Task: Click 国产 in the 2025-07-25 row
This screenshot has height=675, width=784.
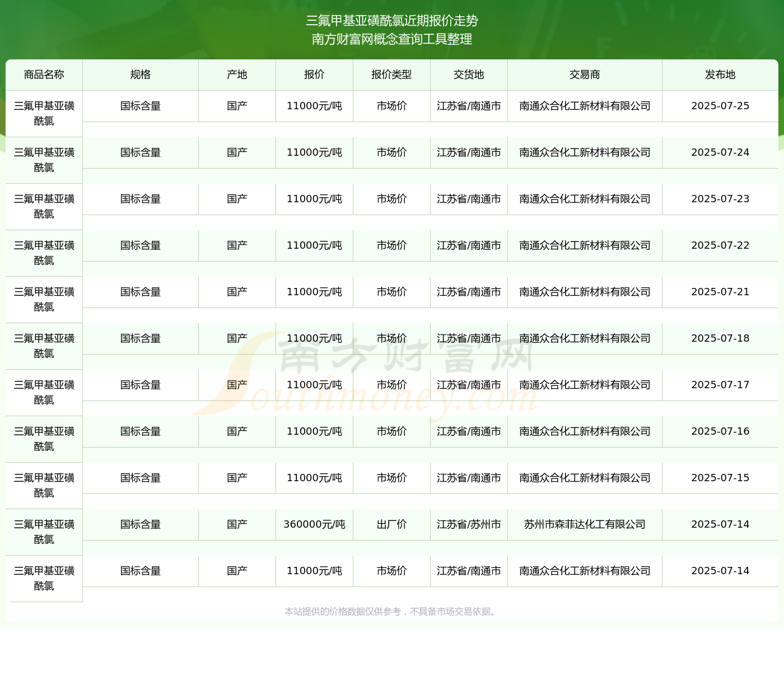Action: [x=237, y=106]
